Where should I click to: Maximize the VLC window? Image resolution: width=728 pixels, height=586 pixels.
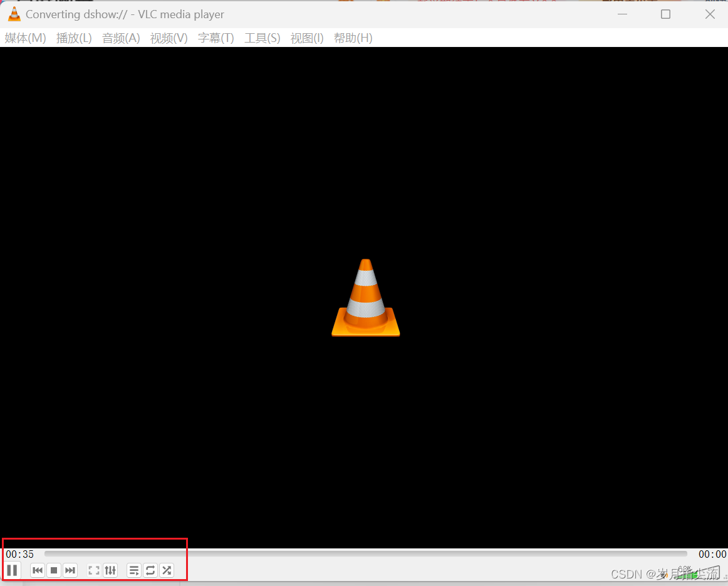(x=665, y=14)
